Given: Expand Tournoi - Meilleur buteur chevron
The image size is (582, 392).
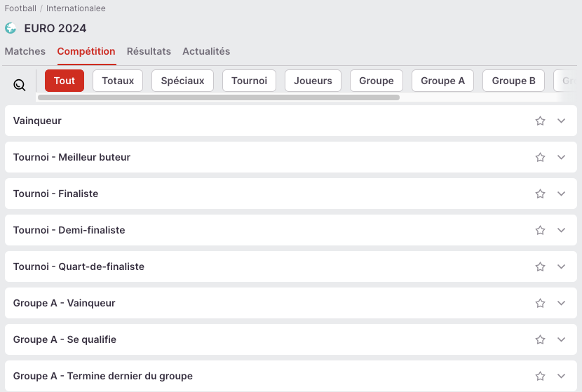Looking at the screenshot, I should click(x=561, y=157).
